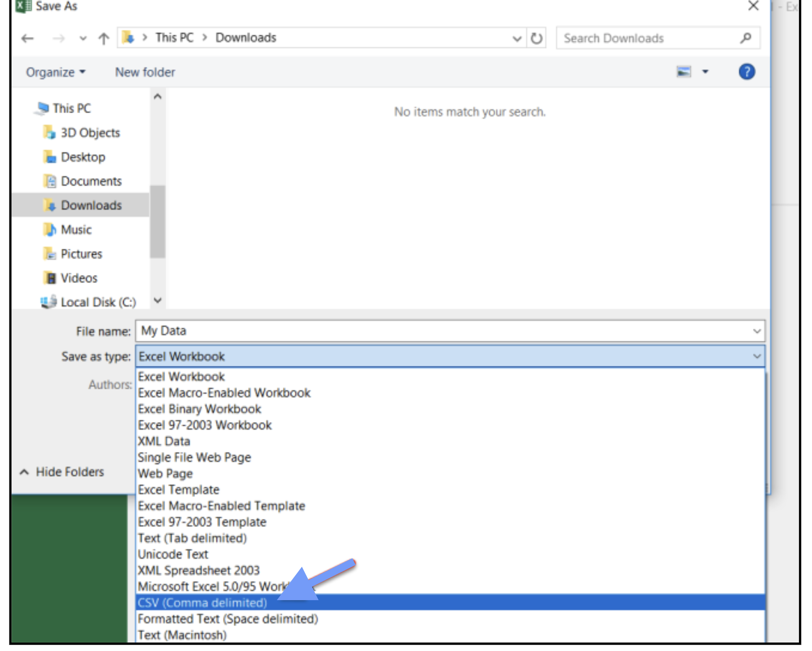Click the navigation pane scrollbar thumb
This screenshot has height=651, width=812.
point(158,222)
